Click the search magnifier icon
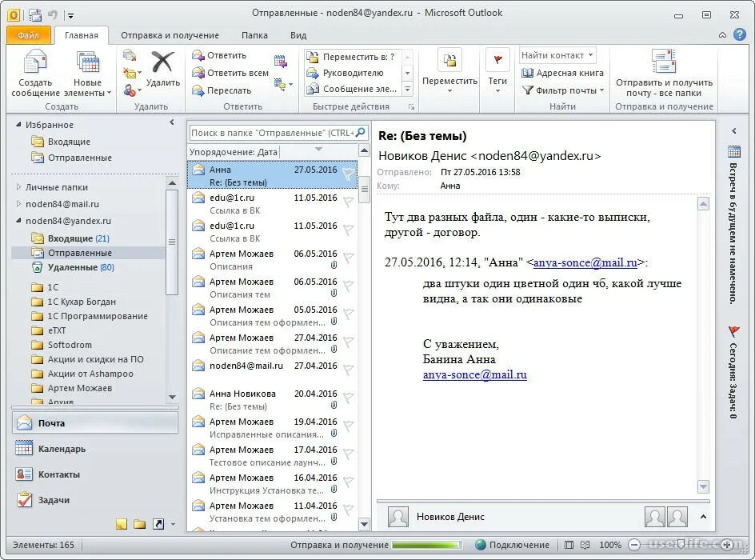This screenshot has width=755, height=560. (360, 133)
